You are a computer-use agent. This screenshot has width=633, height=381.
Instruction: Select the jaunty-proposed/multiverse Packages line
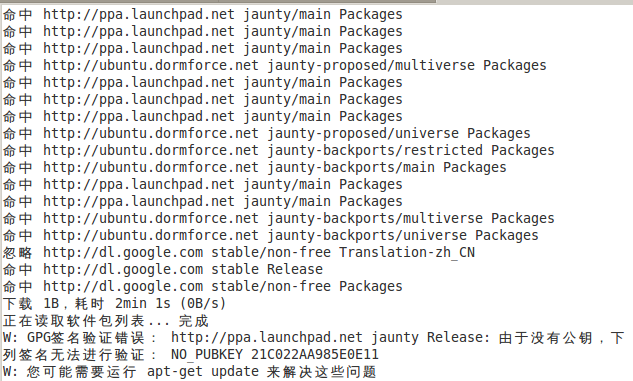pyautogui.click(x=275, y=65)
